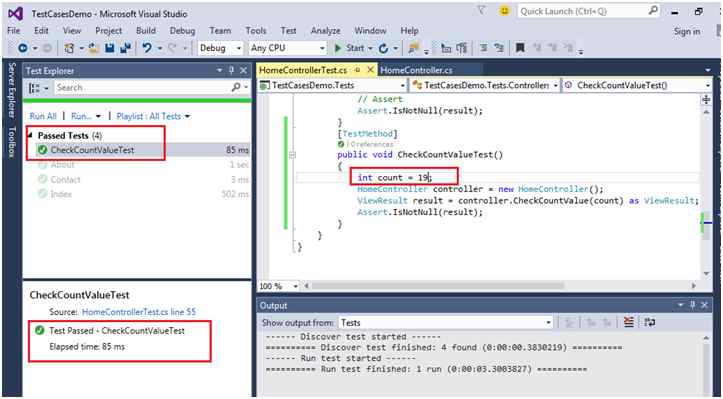Click the Run All link
This screenshot has width=723, height=399.
tap(43, 116)
